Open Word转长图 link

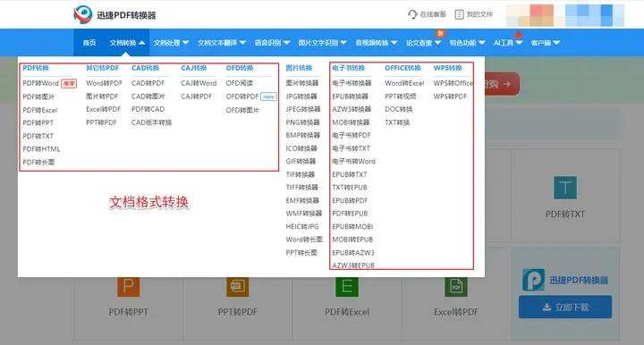(304, 240)
